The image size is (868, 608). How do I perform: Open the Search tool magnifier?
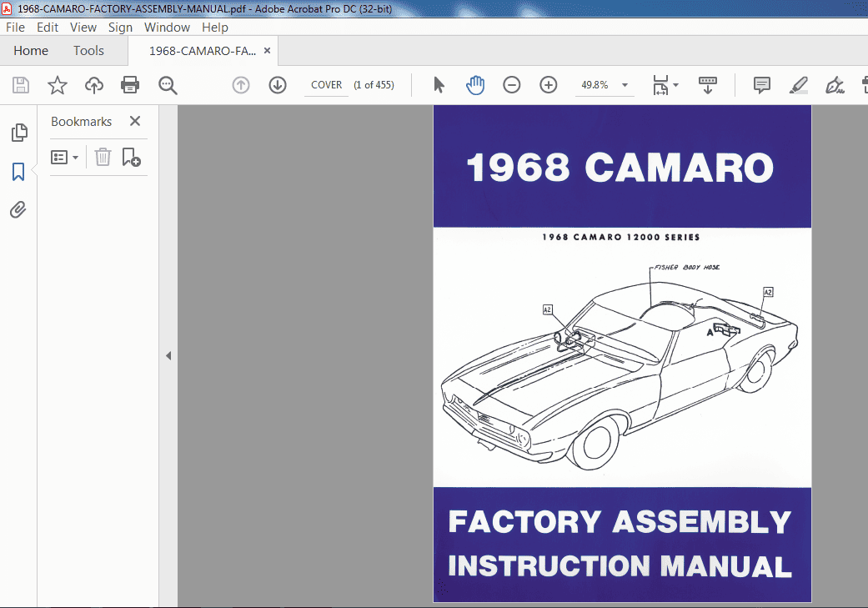(167, 84)
